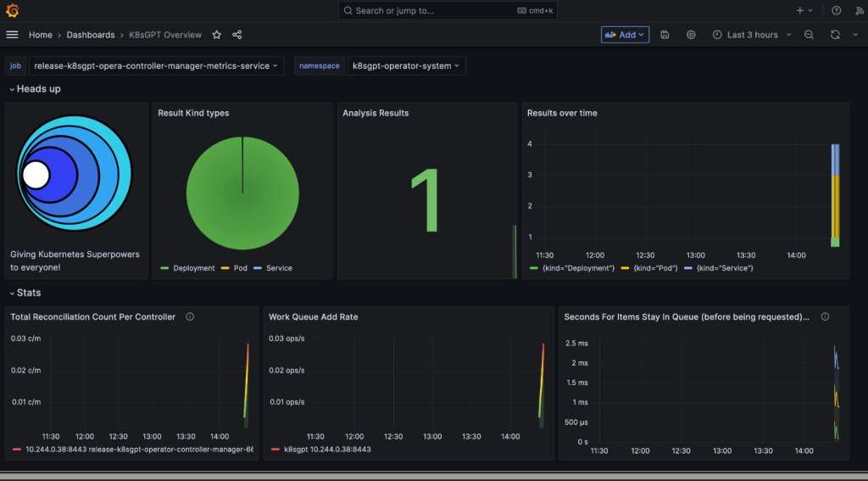
Task: Open the hamburger navigation menu
Action: [12, 35]
